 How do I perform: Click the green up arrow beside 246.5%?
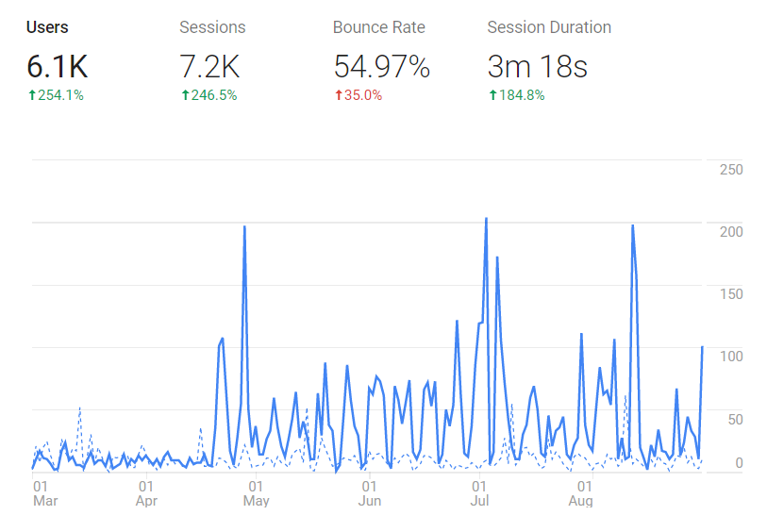[x=184, y=95]
